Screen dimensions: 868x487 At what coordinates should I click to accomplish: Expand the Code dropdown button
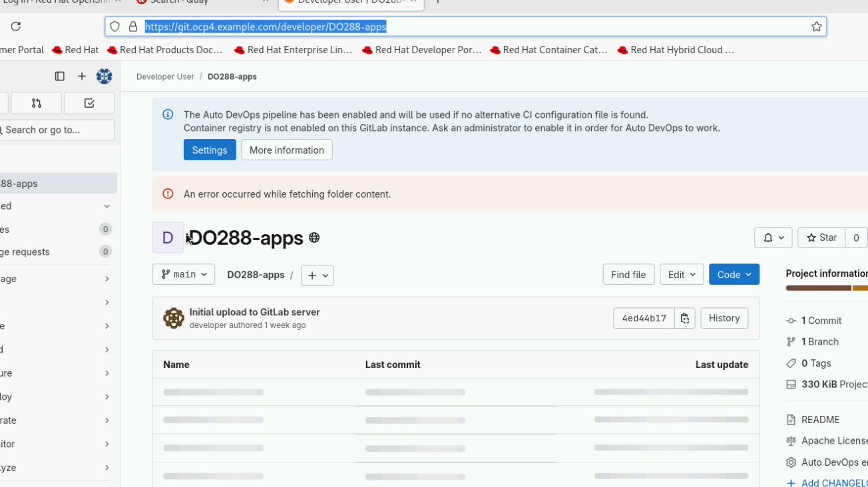[x=734, y=274]
